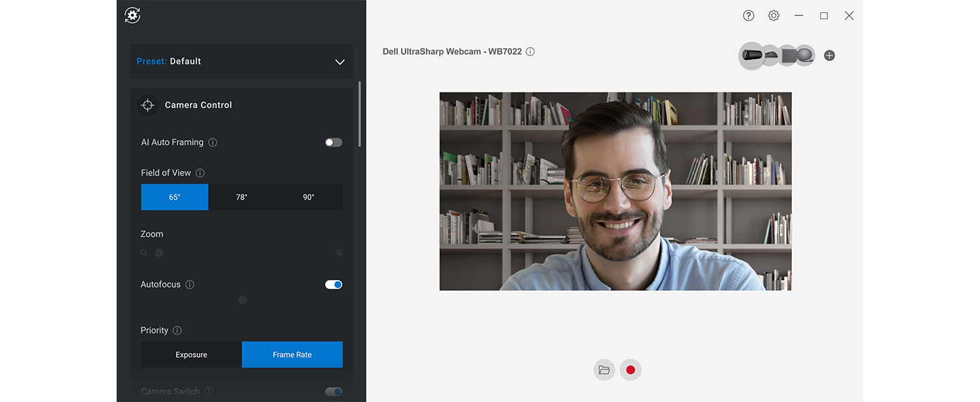Disable the Autofocus toggle
This screenshot has width=980, height=402.
tap(333, 285)
